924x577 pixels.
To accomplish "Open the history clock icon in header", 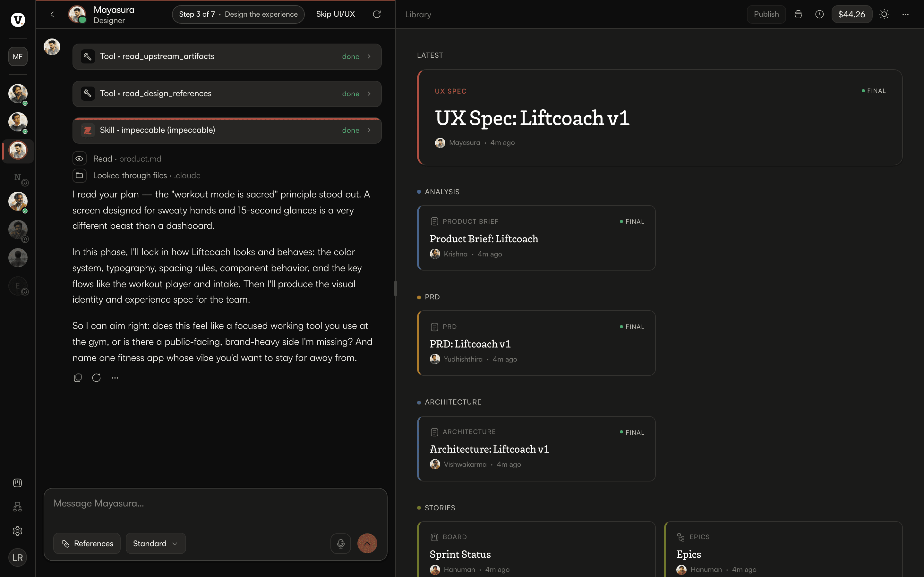I will coord(819,14).
